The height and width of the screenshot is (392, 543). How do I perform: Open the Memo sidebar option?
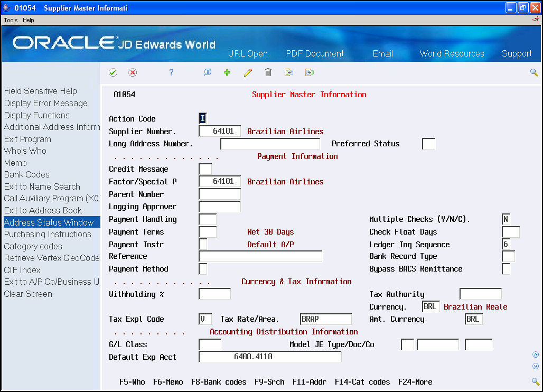point(15,163)
